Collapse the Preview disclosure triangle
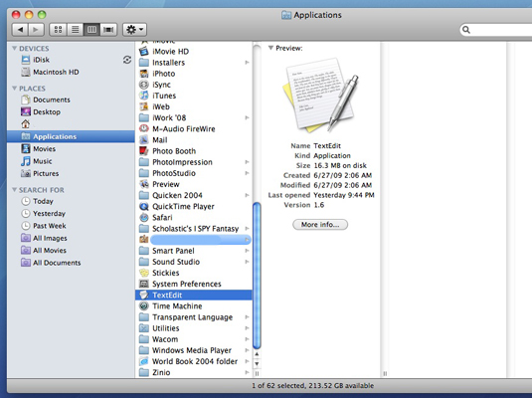The height and width of the screenshot is (398, 532). (270, 48)
